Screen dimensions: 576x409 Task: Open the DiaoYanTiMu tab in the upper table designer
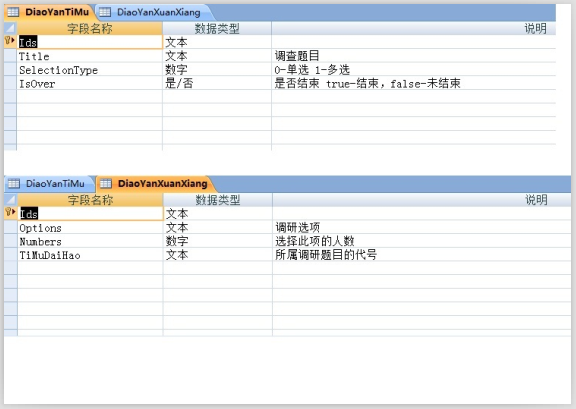51,12
